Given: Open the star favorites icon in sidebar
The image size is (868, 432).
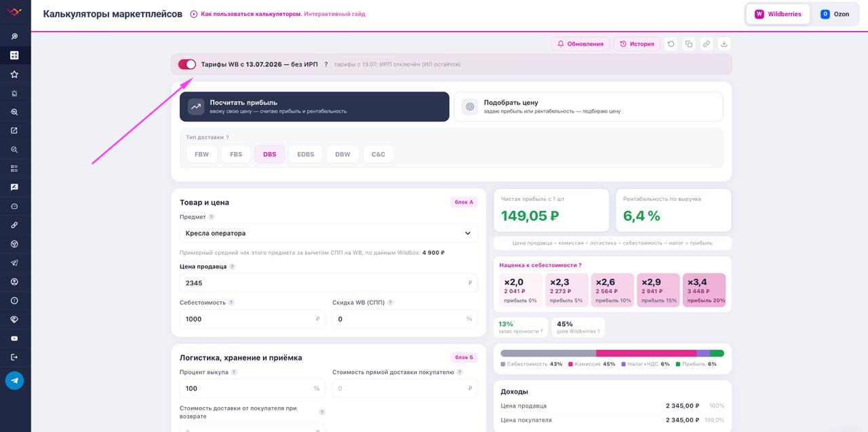Looking at the screenshot, I should (14, 74).
